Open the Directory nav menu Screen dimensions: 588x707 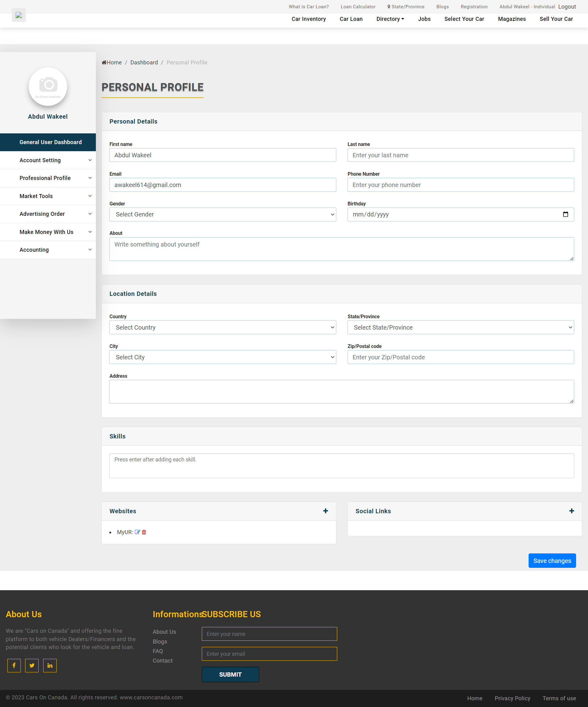coord(390,19)
